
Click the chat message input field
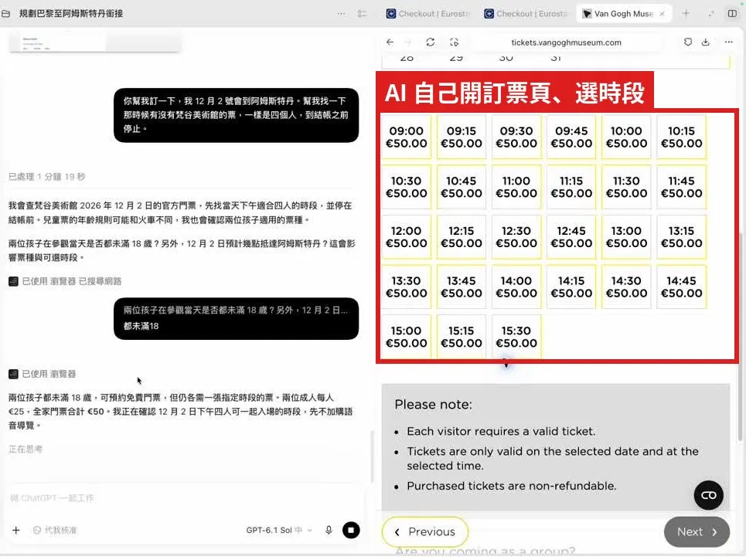183,497
